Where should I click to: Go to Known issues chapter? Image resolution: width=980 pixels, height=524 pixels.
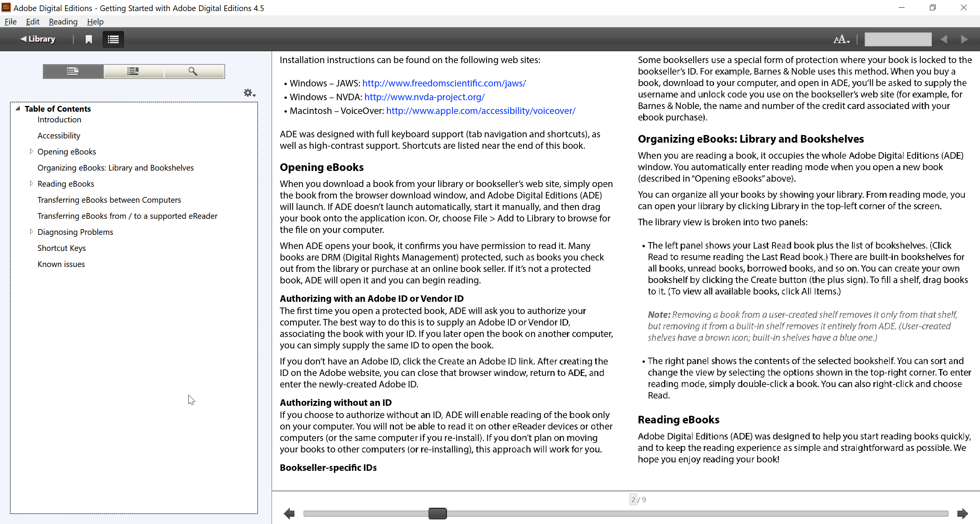pyautogui.click(x=61, y=264)
